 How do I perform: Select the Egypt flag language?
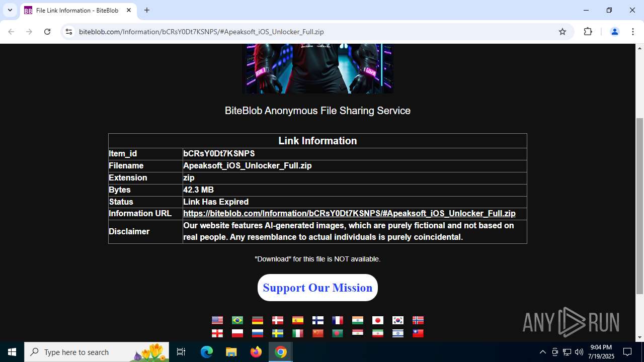pyautogui.click(x=358, y=333)
